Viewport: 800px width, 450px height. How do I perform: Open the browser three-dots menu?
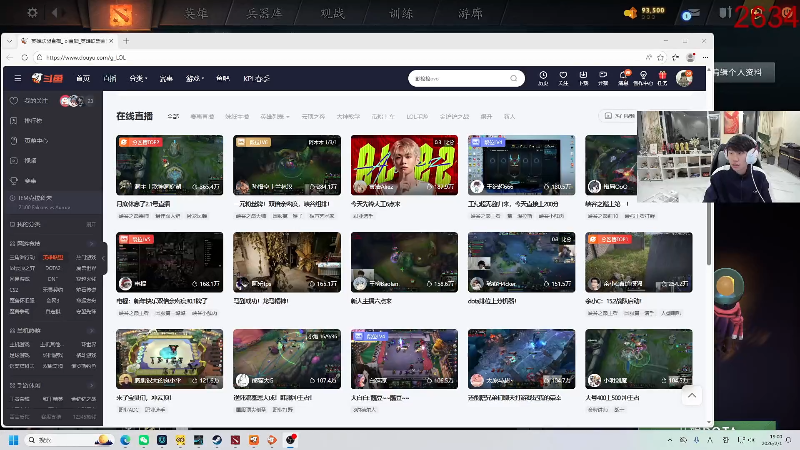pos(705,58)
